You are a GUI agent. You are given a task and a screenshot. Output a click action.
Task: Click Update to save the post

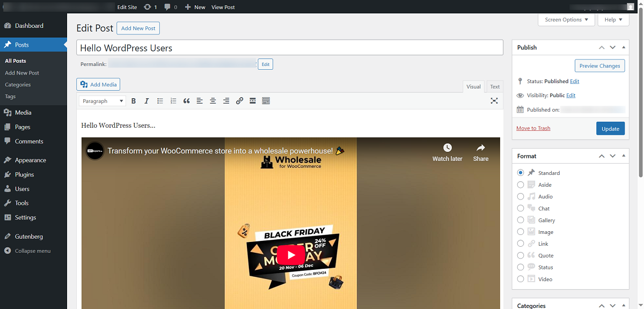click(x=610, y=128)
